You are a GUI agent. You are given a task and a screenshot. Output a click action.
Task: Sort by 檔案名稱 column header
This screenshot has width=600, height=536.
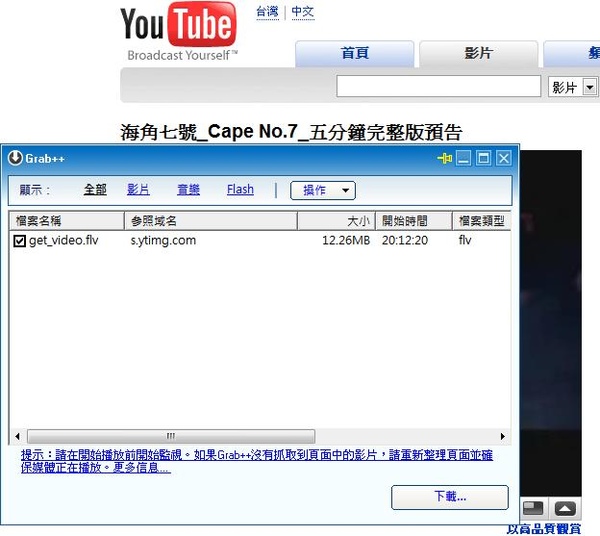(x=67, y=221)
